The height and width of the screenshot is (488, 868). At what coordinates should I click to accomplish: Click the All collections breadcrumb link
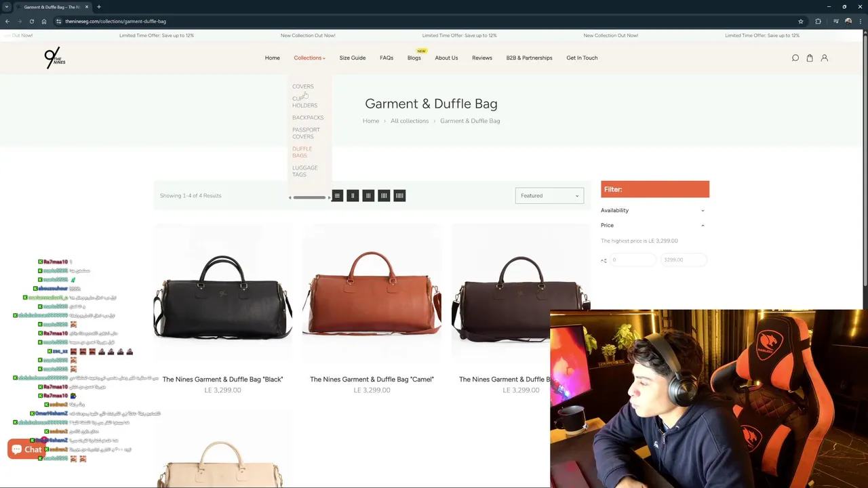[410, 121]
